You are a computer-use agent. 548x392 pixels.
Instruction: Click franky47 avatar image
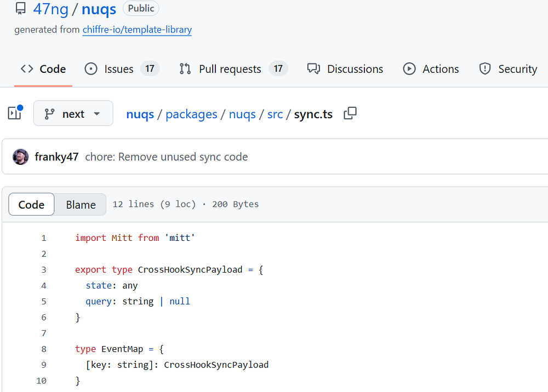pos(21,157)
